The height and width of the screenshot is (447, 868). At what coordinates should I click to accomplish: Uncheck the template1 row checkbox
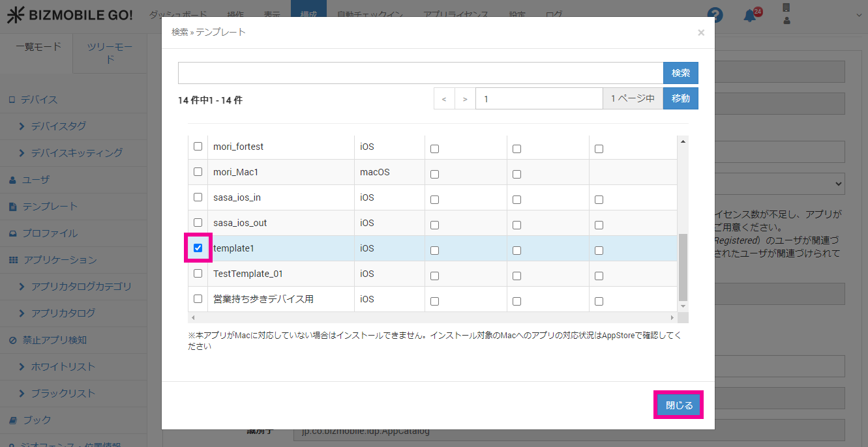point(198,248)
